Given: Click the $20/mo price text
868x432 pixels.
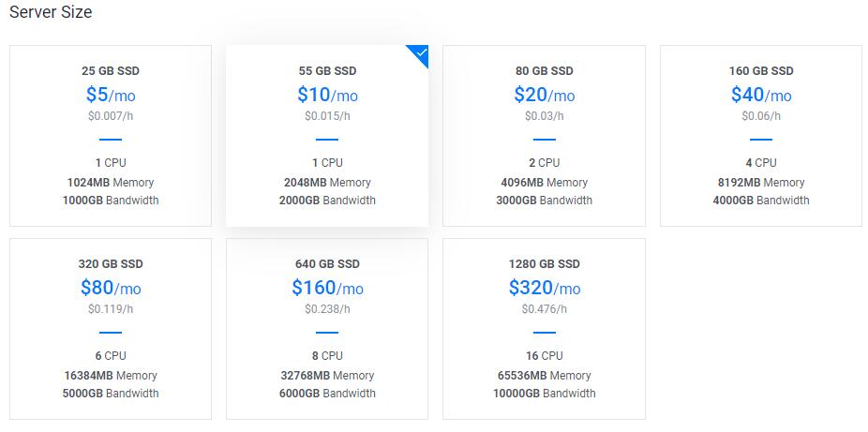Looking at the screenshot, I should coord(544,95).
